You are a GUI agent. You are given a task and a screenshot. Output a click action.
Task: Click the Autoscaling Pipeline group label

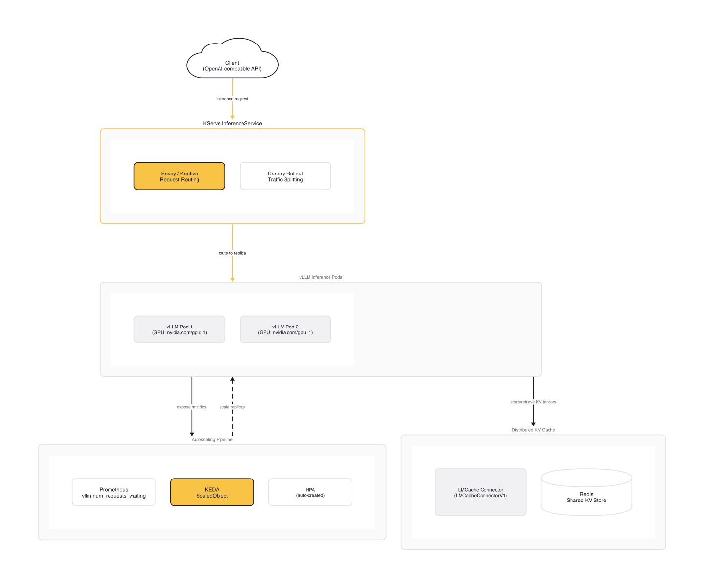[x=212, y=439]
